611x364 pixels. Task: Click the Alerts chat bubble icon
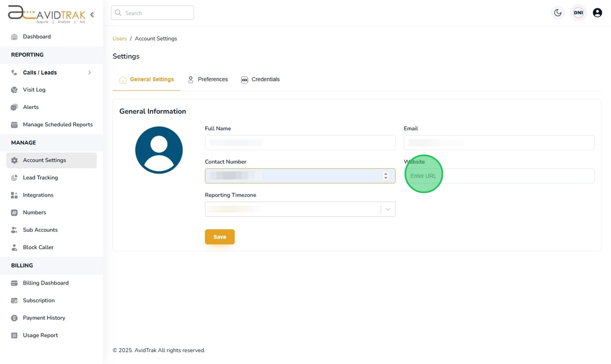click(14, 107)
